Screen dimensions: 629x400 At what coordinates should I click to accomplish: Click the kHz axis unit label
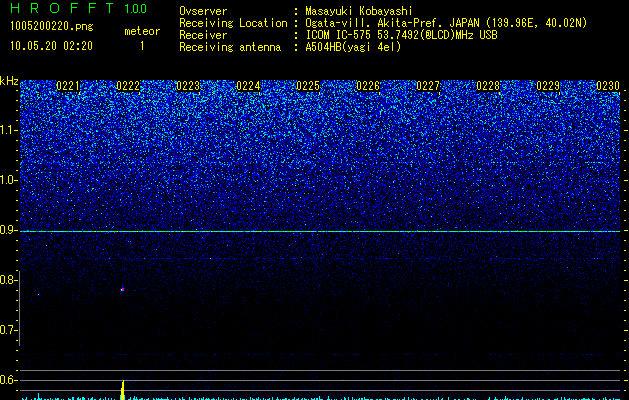tap(9, 81)
